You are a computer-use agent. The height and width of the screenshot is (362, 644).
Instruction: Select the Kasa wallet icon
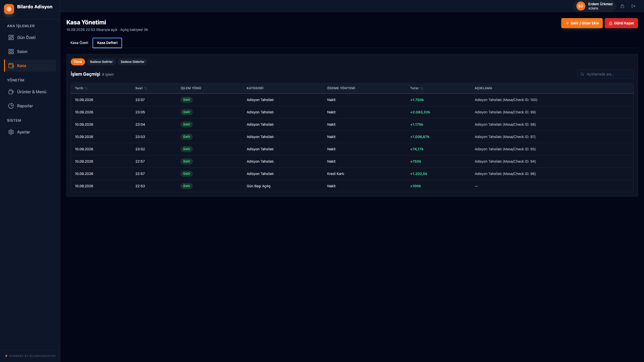[11, 66]
